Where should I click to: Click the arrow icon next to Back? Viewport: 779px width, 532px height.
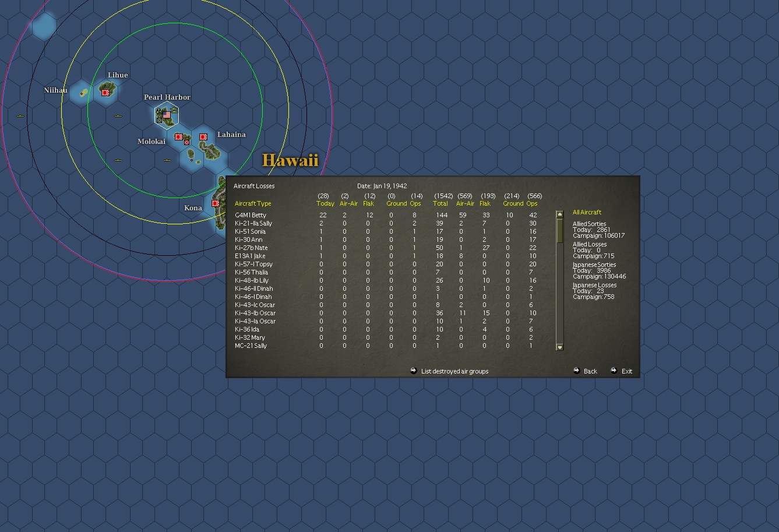[x=576, y=371]
